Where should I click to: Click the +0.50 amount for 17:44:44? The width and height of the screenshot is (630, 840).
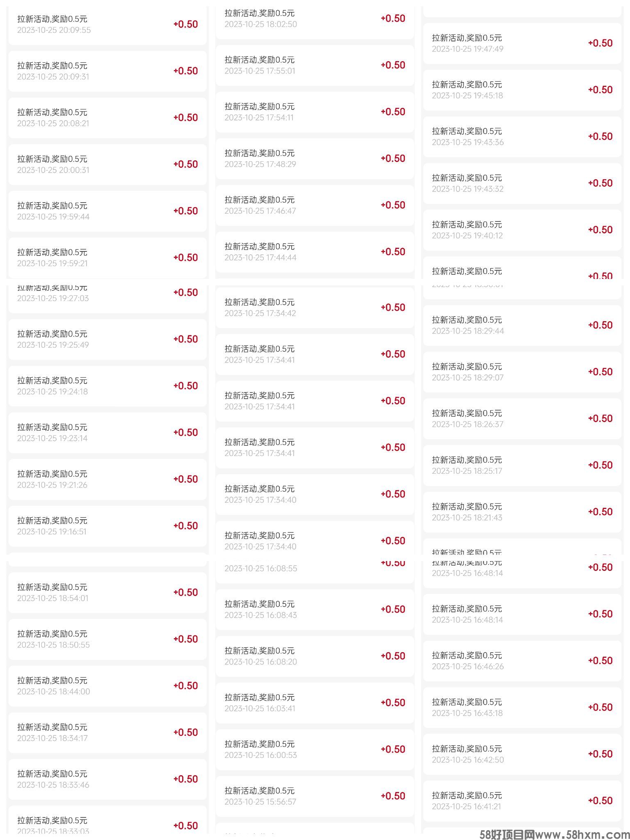point(393,252)
